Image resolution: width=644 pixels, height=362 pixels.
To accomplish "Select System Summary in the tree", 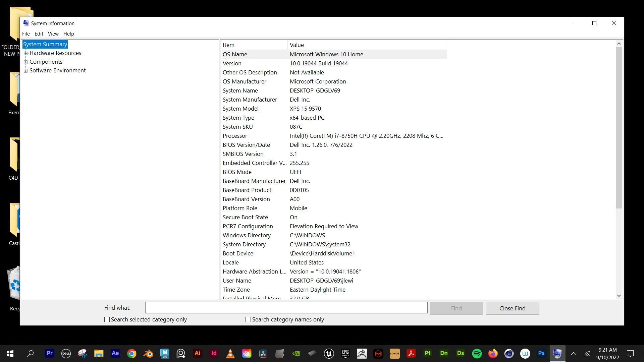I will tap(45, 44).
